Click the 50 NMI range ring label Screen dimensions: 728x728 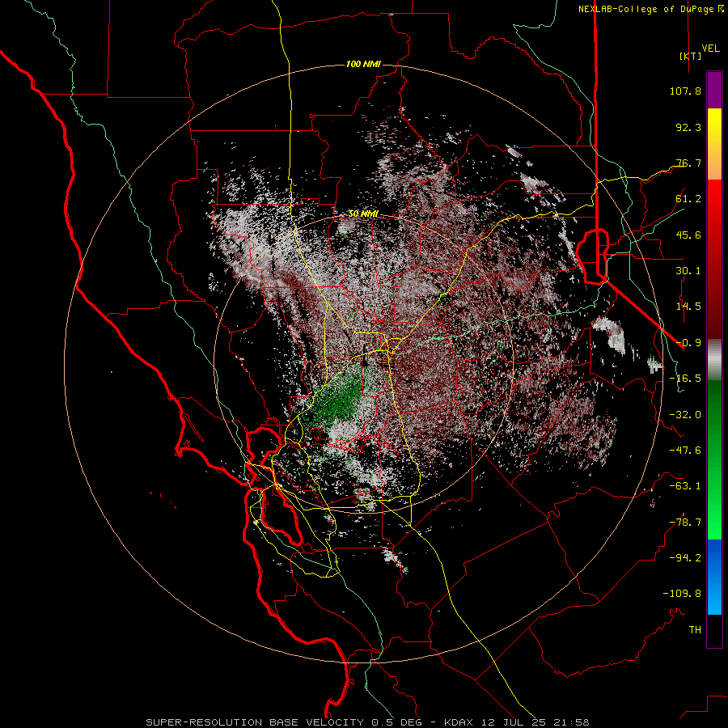[363, 214]
